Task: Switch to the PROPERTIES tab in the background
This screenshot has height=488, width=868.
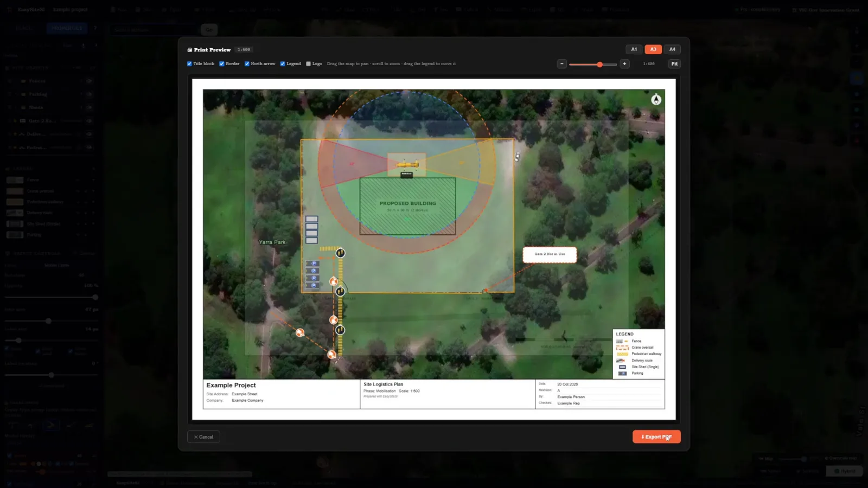Action: 67,28
